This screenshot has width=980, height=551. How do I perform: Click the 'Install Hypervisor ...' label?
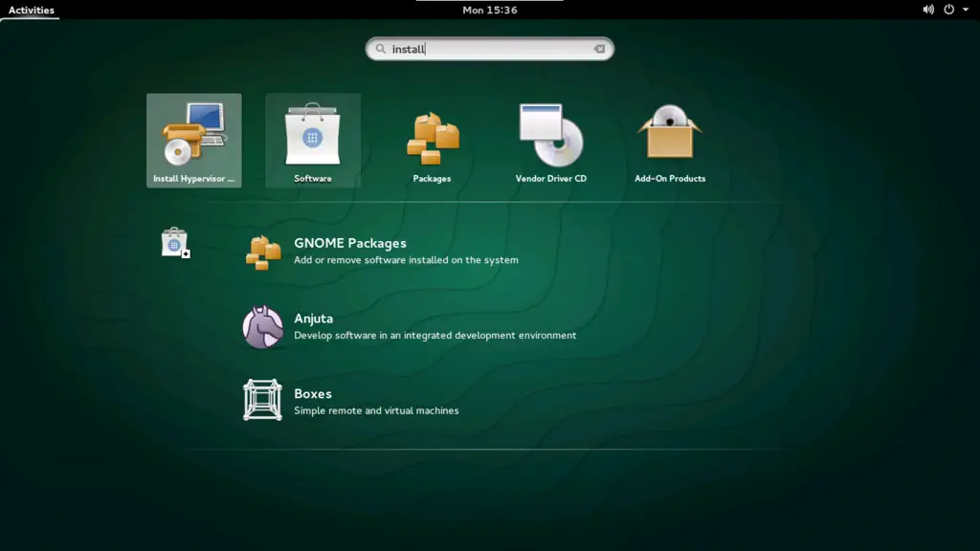[193, 179]
